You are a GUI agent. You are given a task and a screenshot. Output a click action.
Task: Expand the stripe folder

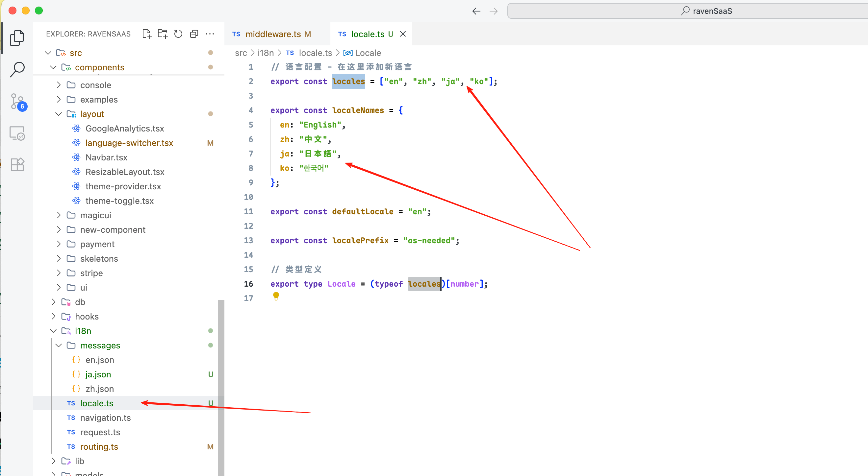(59, 273)
